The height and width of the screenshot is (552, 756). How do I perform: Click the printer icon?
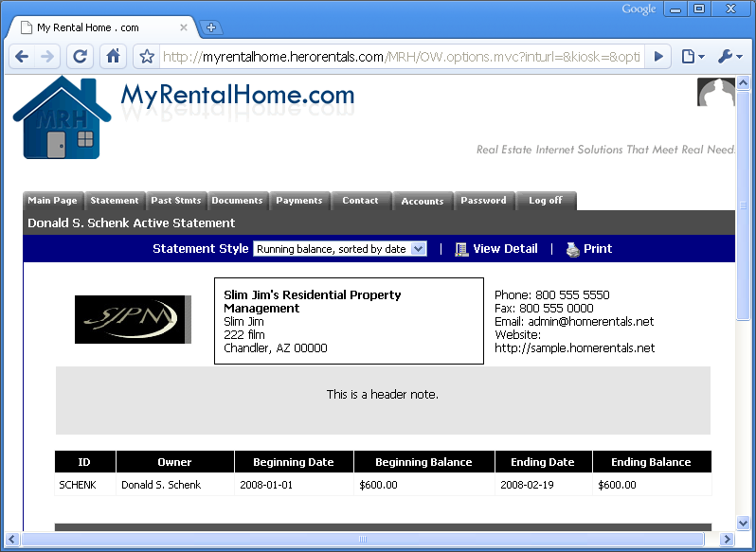(572, 250)
